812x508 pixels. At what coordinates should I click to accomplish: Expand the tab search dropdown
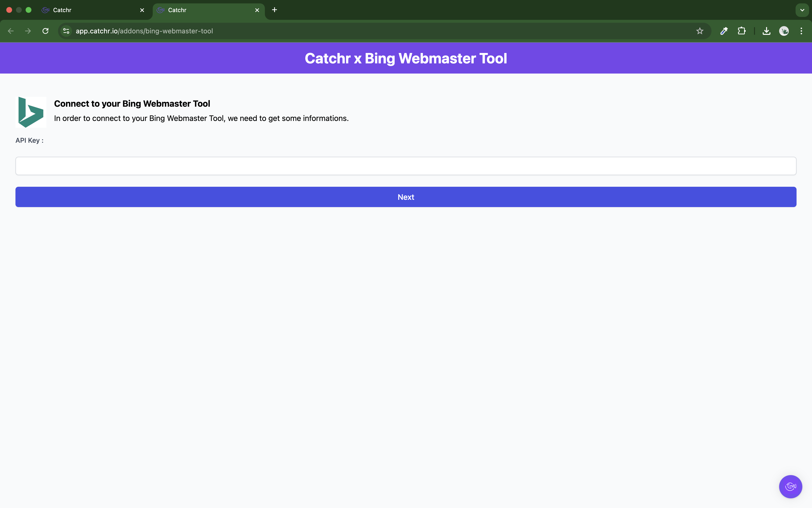point(802,10)
